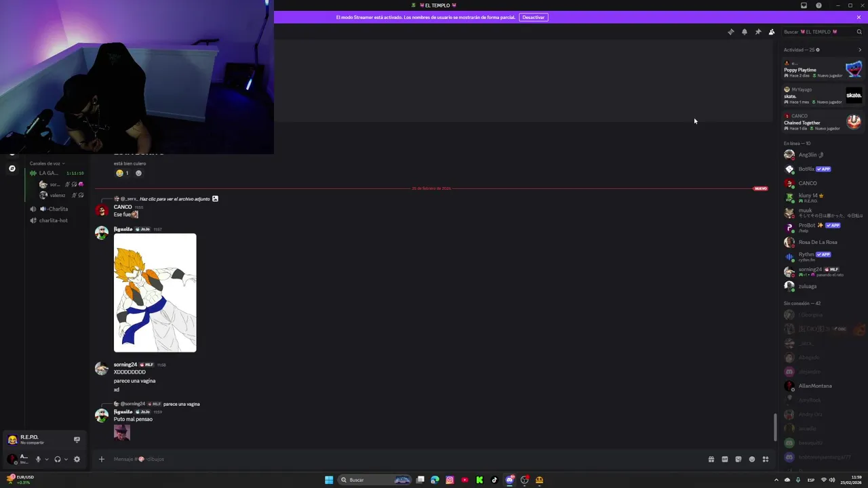Select ProBot app in member list
The height and width of the screenshot is (488, 868).
(x=823, y=227)
